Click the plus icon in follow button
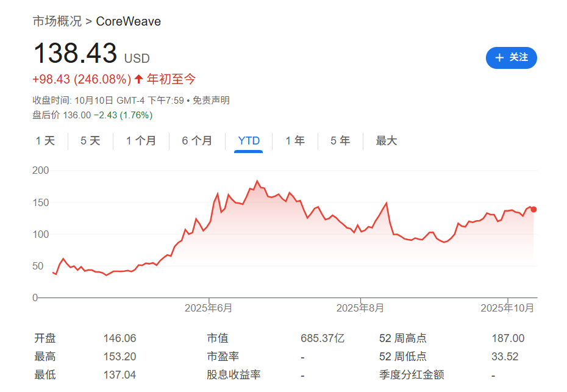 click(500, 58)
